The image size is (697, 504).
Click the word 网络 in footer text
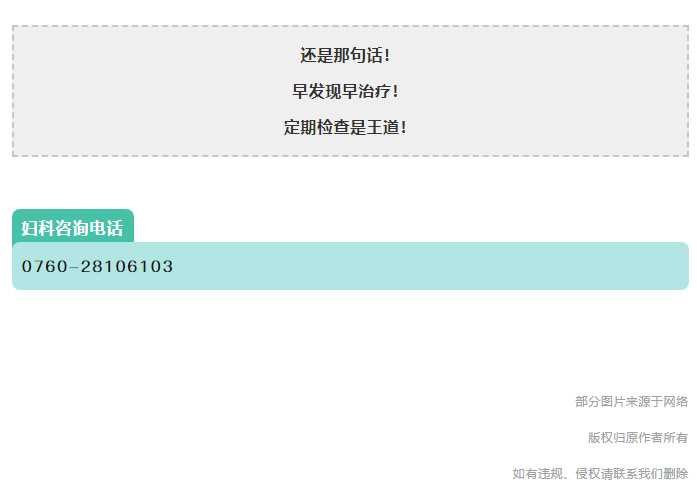click(676, 402)
